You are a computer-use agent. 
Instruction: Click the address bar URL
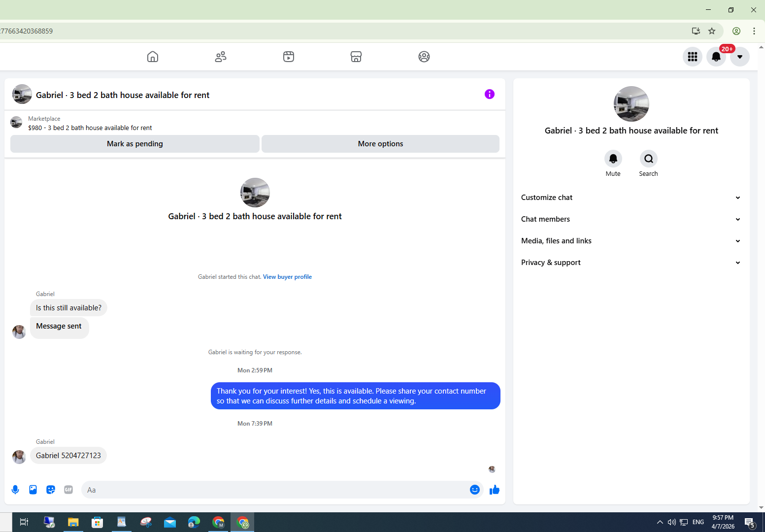(27, 31)
